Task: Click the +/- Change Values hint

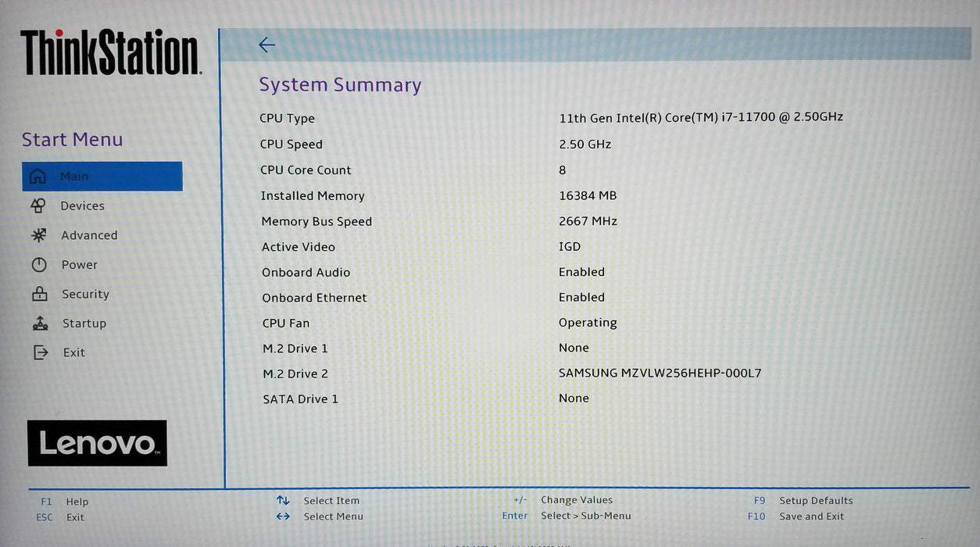Action: [563, 500]
